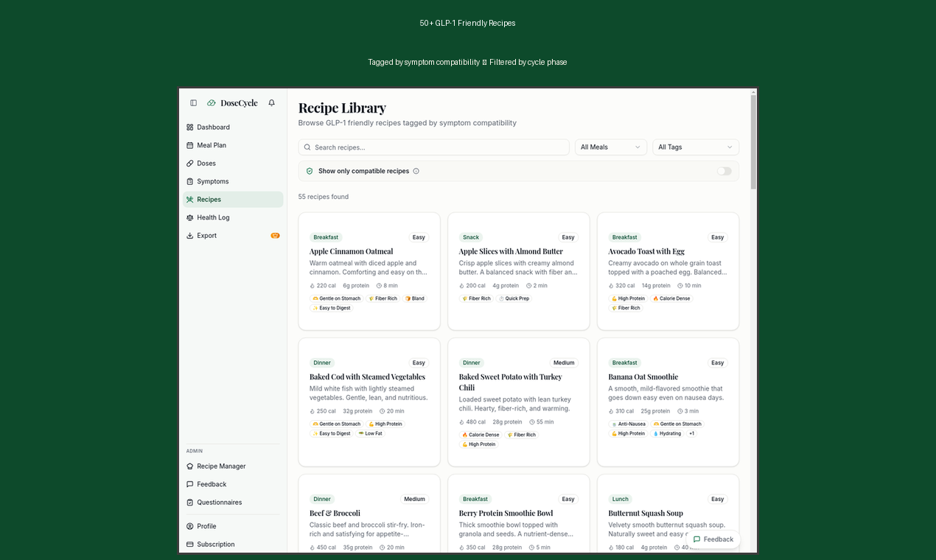
Task: Click Medium difficulty badge on Beef & Broccoli
Action: coord(415,500)
